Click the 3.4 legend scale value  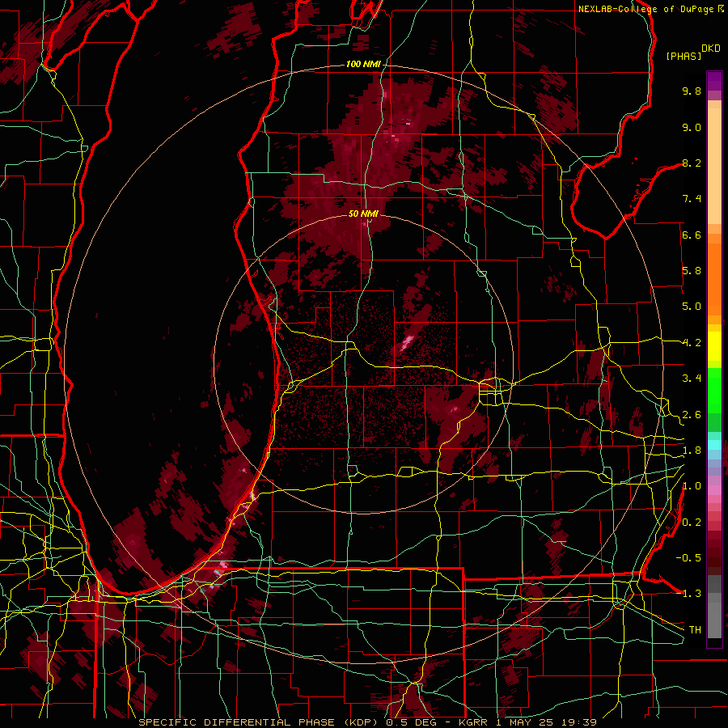coord(692,379)
